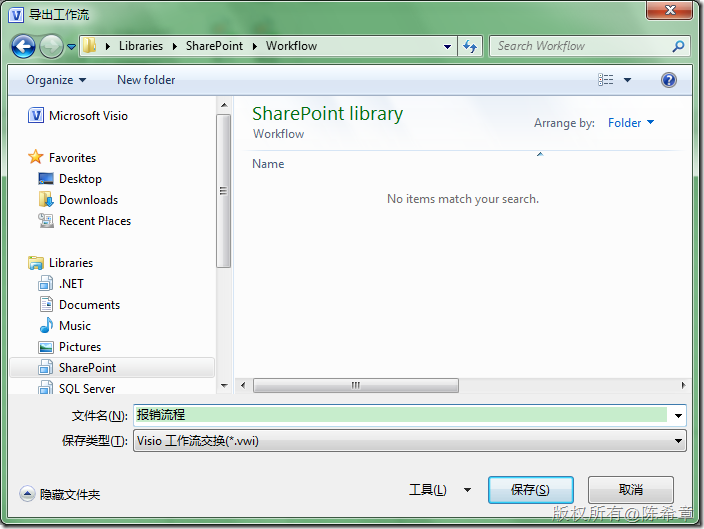Viewport: 704px width, 529px height.
Task: Collapse folders with 隐藏文件夹 button
Action: (60, 494)
